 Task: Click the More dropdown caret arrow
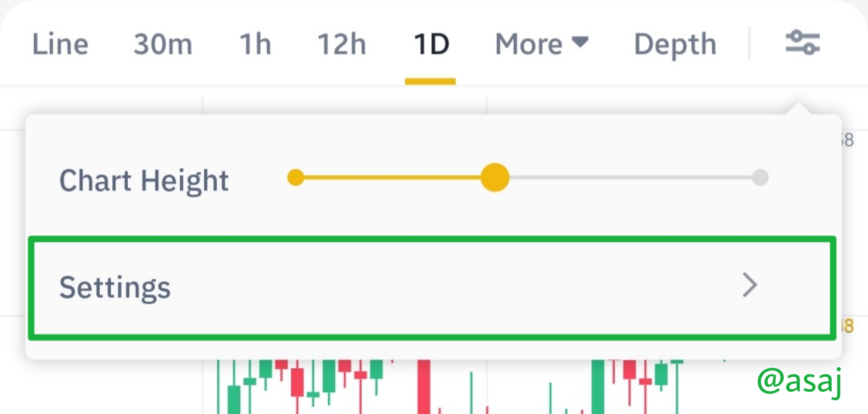[x=580, y=41]
